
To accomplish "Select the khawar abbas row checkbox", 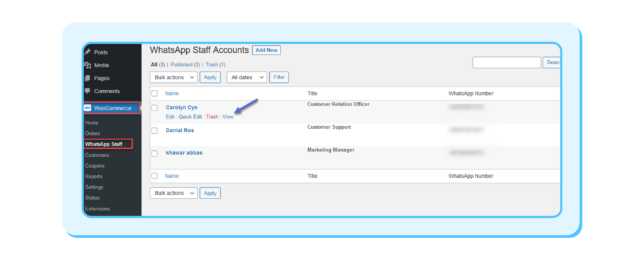I will click(155, 153).
